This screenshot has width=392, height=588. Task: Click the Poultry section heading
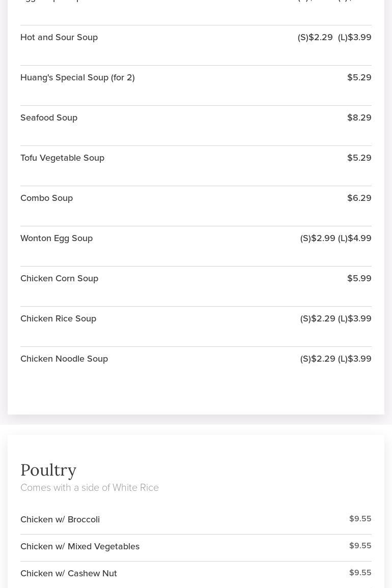tap(48, 470)
